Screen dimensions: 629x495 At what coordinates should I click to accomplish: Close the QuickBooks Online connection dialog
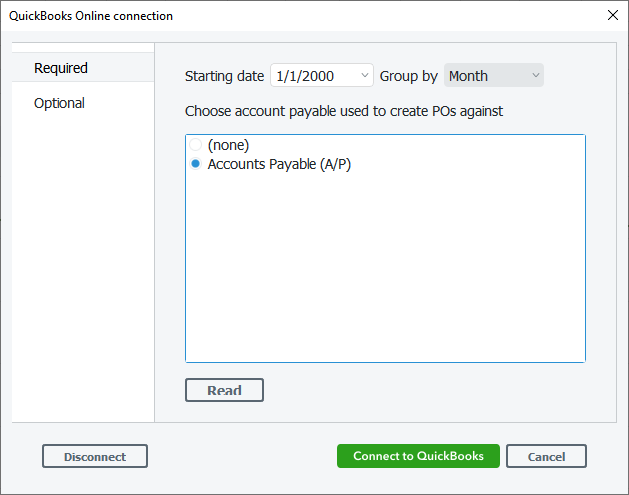(x=613, y=15)
